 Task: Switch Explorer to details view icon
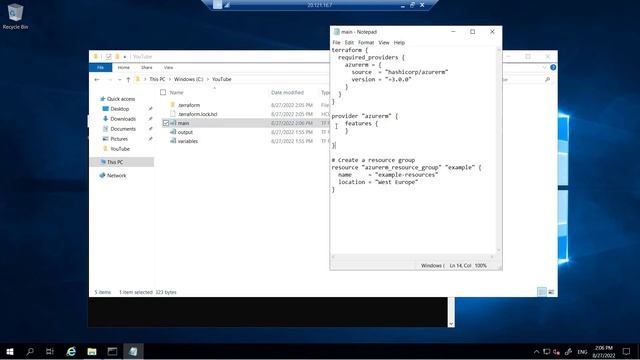point(542,292)
